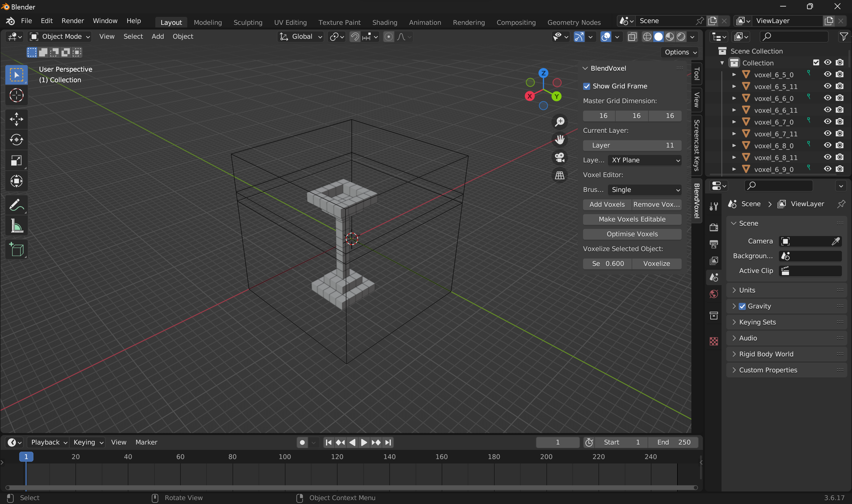
Task: Open the Render menu
Action: click(72, 21)
